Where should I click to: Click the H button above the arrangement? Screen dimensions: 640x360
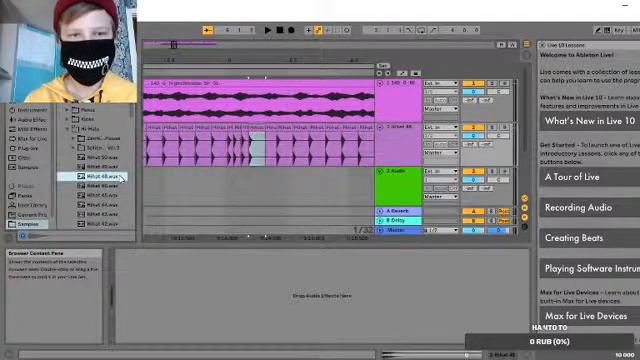(501, 45)
